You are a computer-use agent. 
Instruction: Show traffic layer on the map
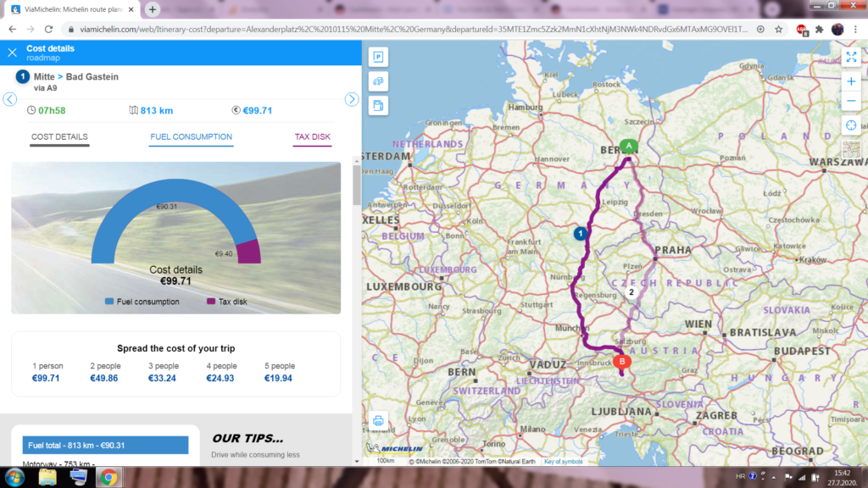point(378,82)
